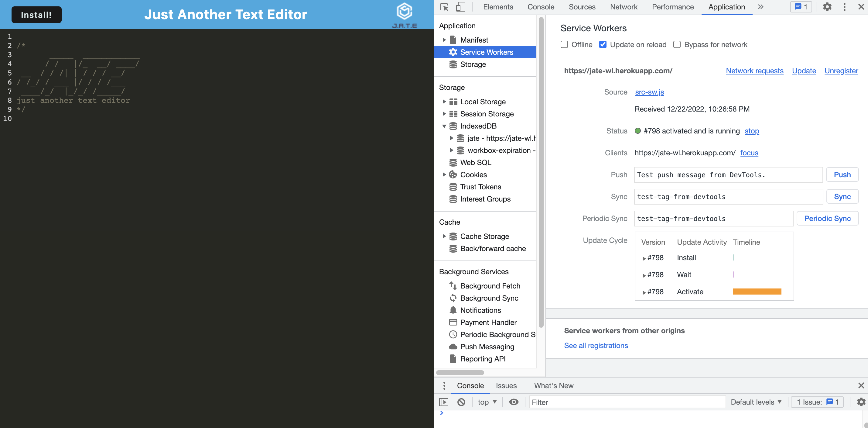Viewport: 868px width, 428px height.
Task: Open Push Messaging background service
Action: (x=487, y=346)
